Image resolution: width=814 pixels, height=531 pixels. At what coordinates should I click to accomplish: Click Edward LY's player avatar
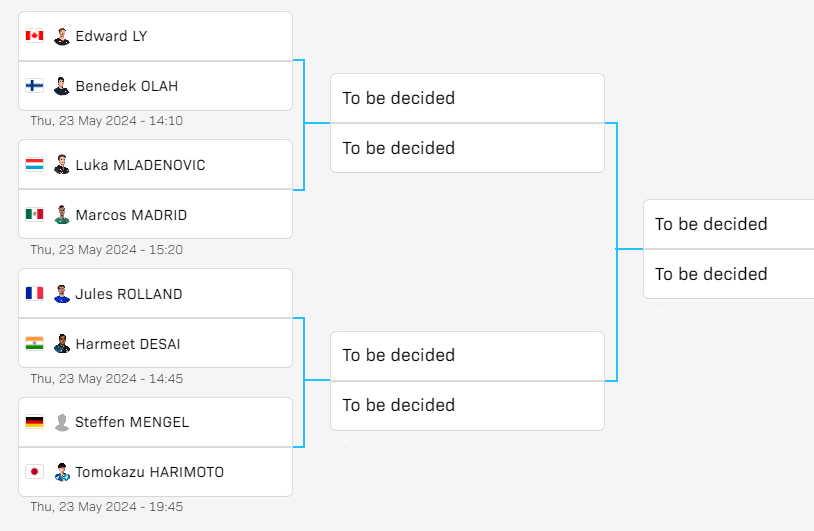[x=62, y=36]
